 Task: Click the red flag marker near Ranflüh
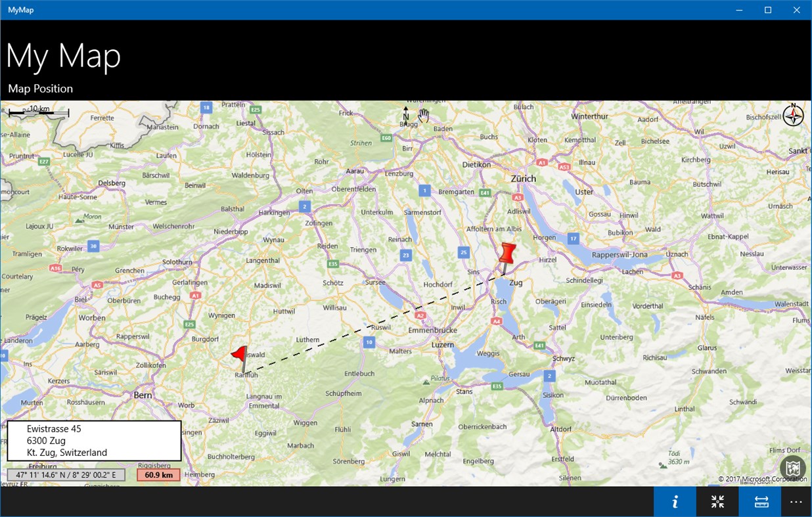click(238, 355)
